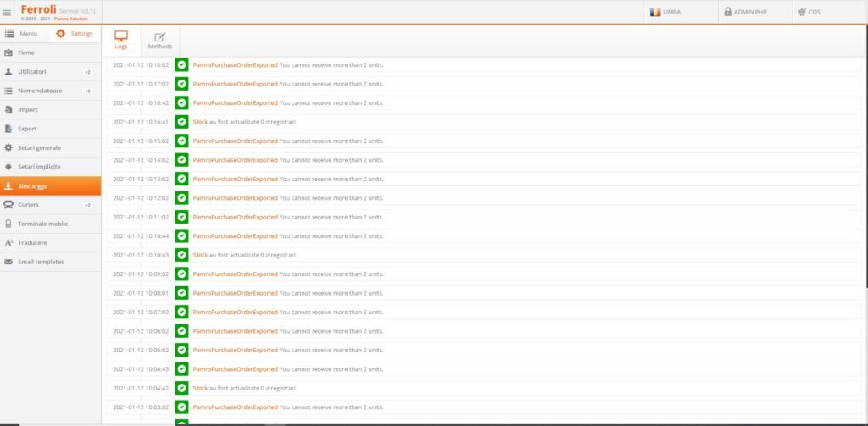Click the hamburger menu icon
This screenshot has width=868, height=426.
[8, 12]
